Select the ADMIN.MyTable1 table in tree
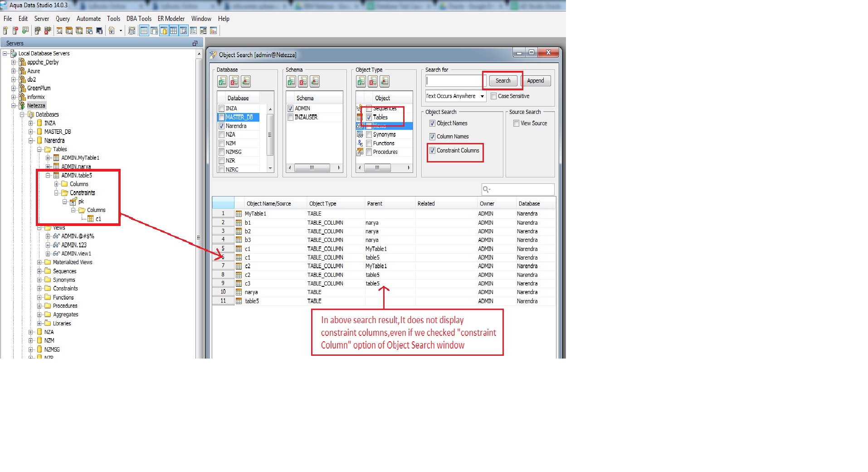The image size is (868, 472). (x=80, y=158)
